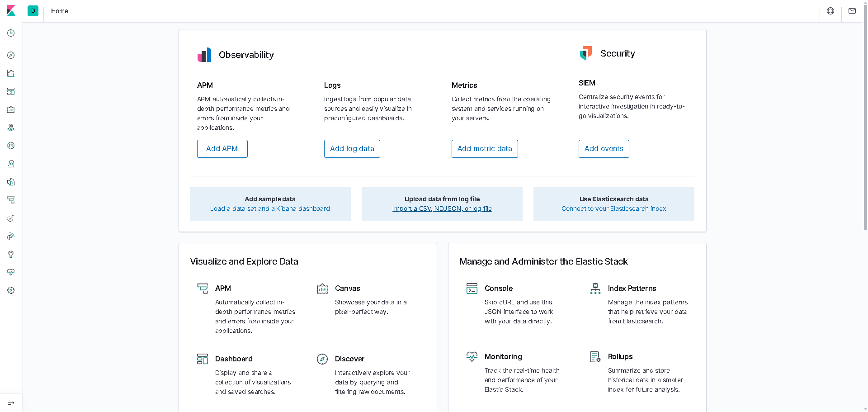868x412 pixels.
Task: Open Discover using the compass sidebar icon
Action: point(11,55)
